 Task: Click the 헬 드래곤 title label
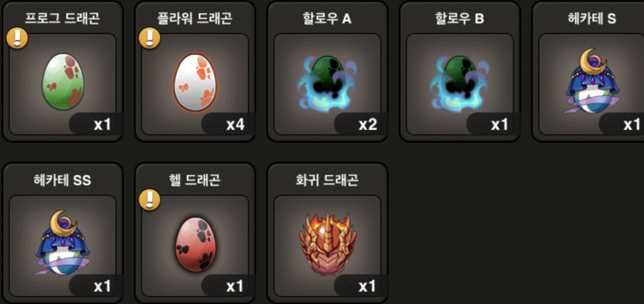click(x=195, y=180)
